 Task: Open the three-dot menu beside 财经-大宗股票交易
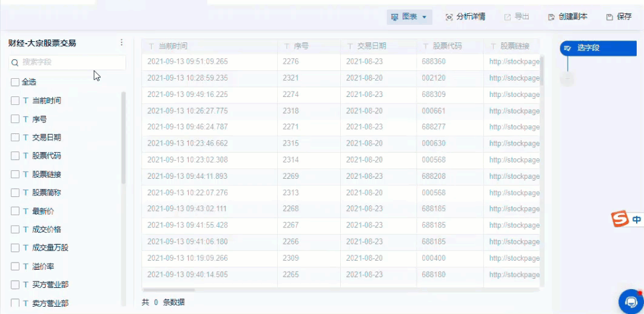coord(121,42)
